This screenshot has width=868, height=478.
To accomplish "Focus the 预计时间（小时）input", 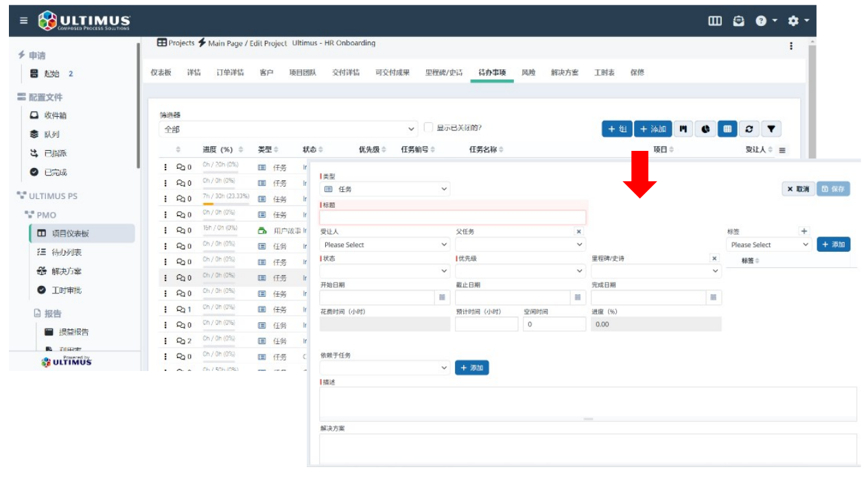I will click(x=486, y=324).
